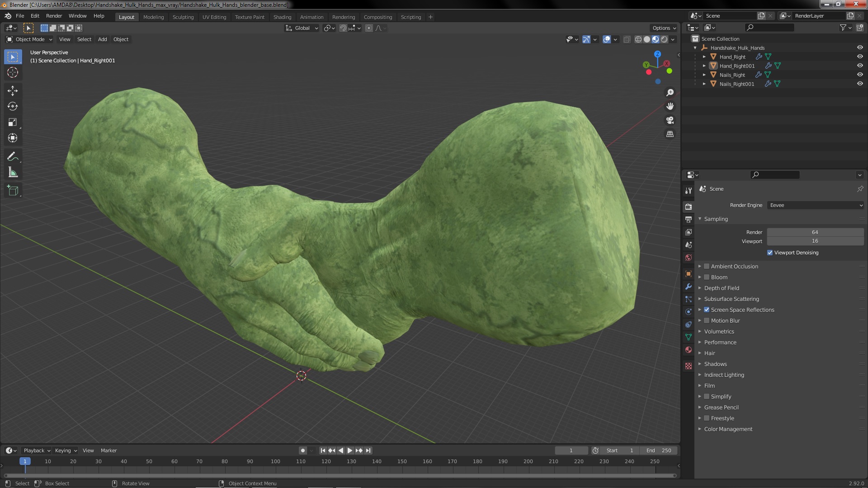Open Keying menu in timeline
This screenshot has width=868, height=488.
(x=66, y=450)
